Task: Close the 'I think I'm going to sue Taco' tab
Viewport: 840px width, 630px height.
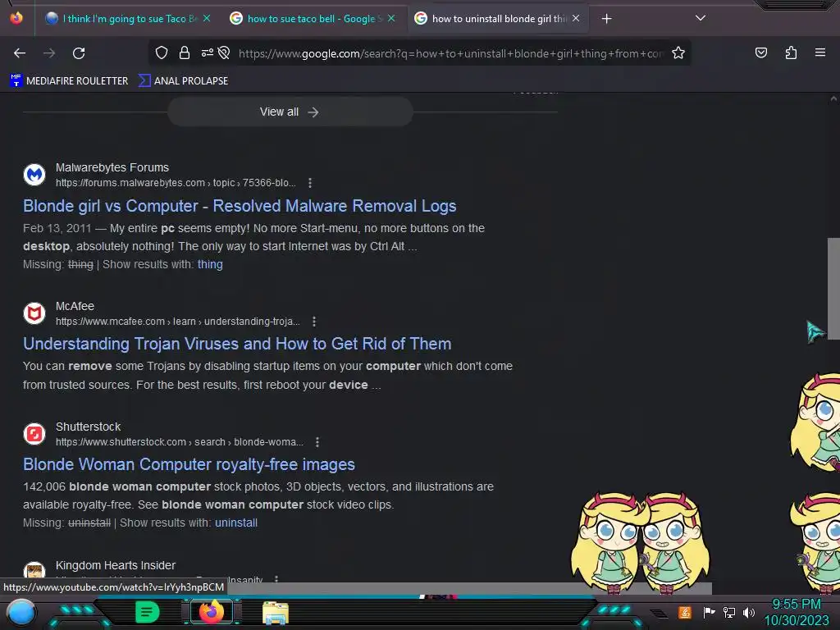Action: [207, 18]
